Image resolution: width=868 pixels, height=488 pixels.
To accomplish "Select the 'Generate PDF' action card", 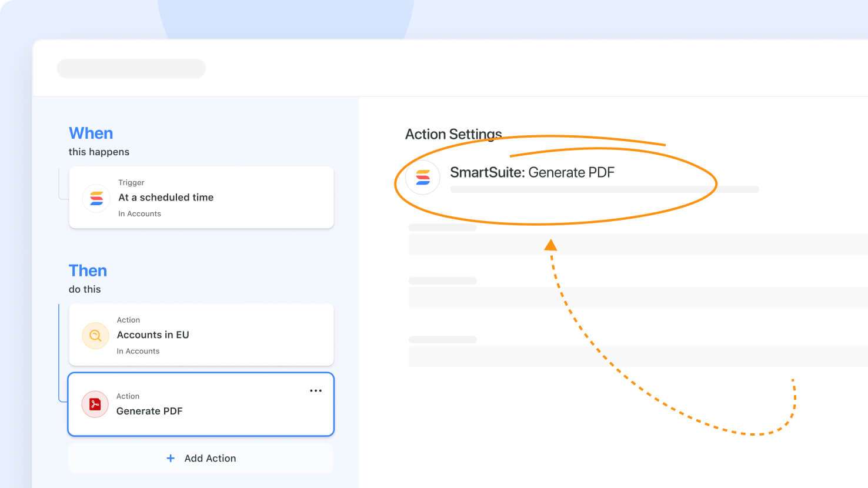I will 201,404.
